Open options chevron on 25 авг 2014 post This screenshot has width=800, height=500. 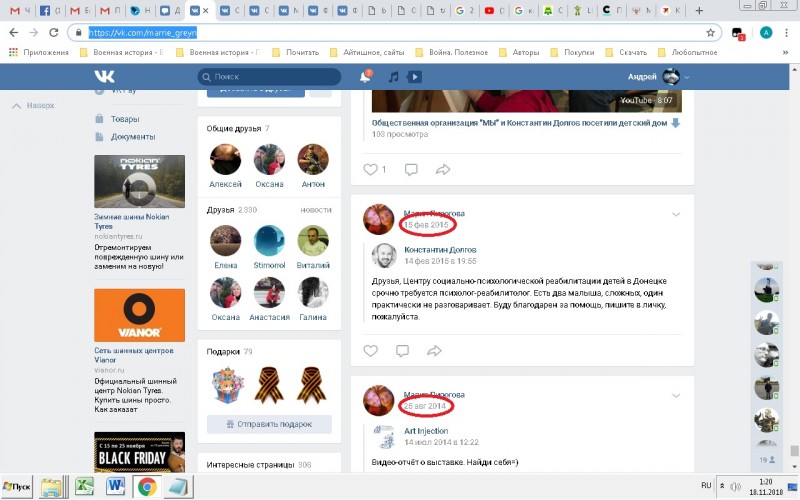[x=676, y=396]
